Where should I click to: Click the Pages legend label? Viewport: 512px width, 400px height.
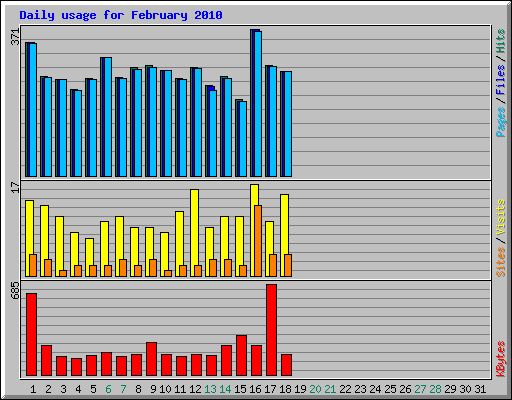(500, 122)
